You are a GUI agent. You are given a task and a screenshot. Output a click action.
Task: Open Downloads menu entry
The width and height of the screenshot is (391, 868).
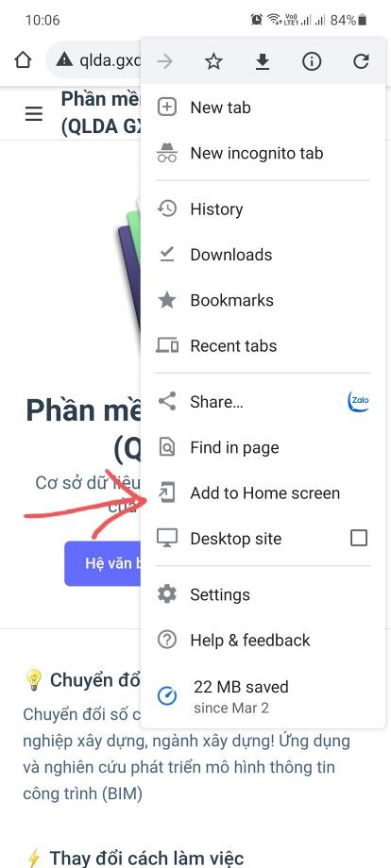(x=263, y=255)
